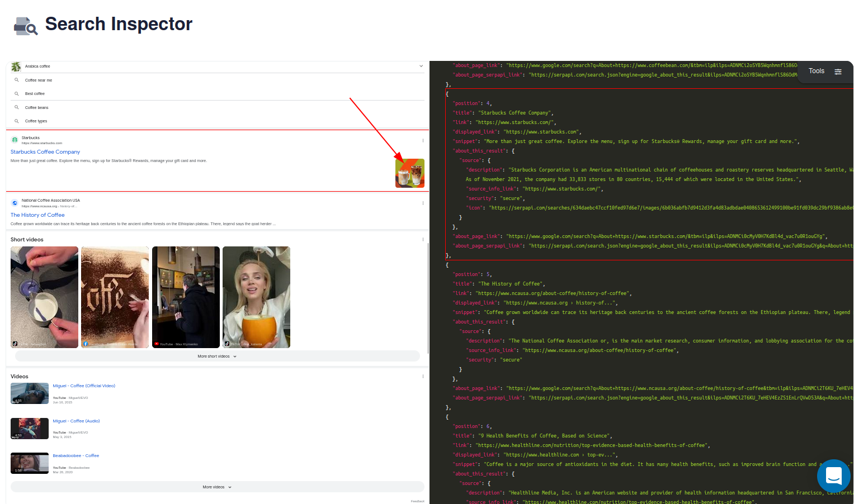Click the TikTok note icon on first short video
The height and width of the screenshot is (504, 854).
[x=16, y=343]
